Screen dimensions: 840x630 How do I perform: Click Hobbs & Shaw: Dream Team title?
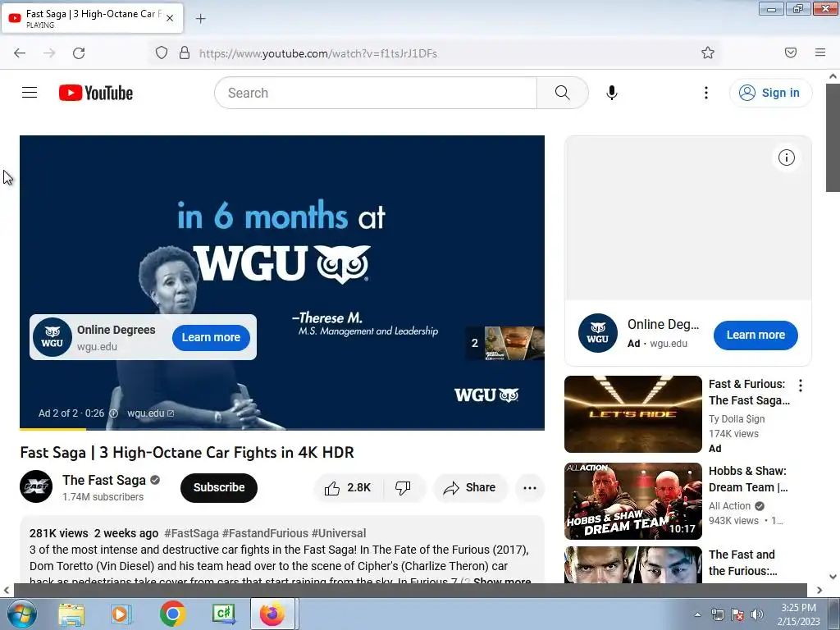[748, 479]
